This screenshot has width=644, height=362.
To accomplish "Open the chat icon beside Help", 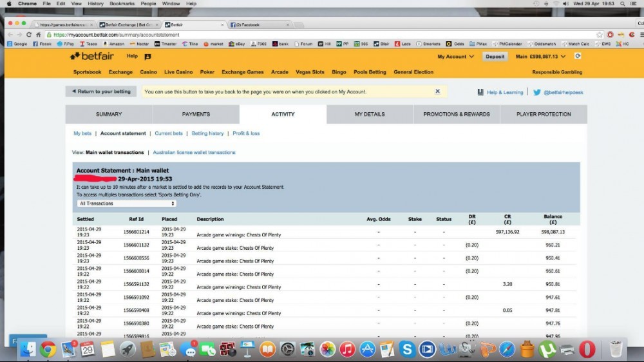I will coord(148,56).
